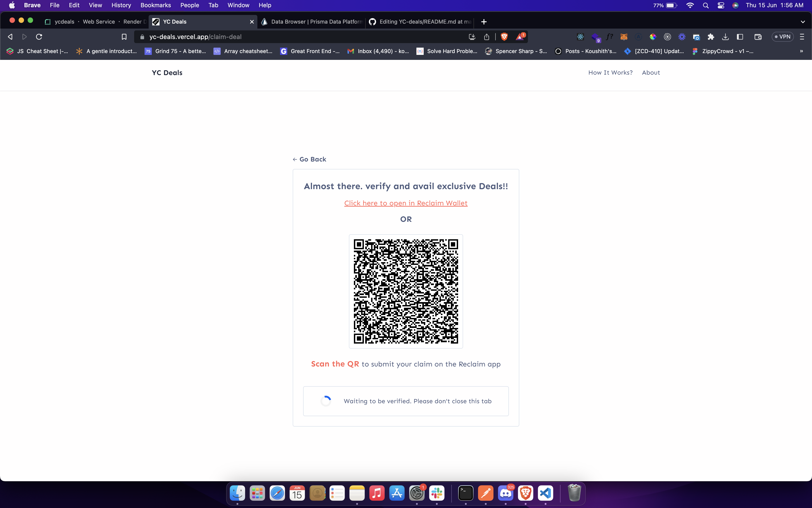Open the Extensions puzzle piece icon
Viewport: 812px width, 508px height.
(711, 37)
